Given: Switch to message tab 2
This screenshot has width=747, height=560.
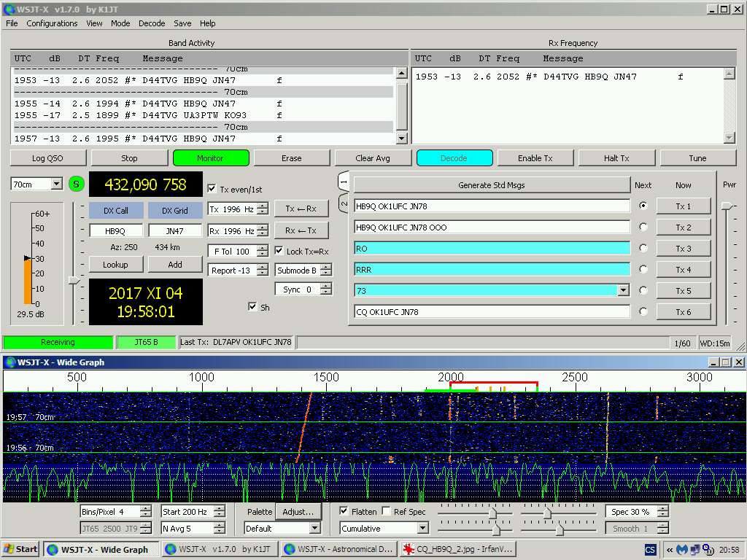Looking at the screenshot, I should pyautogui.click(x=344, y=205).
